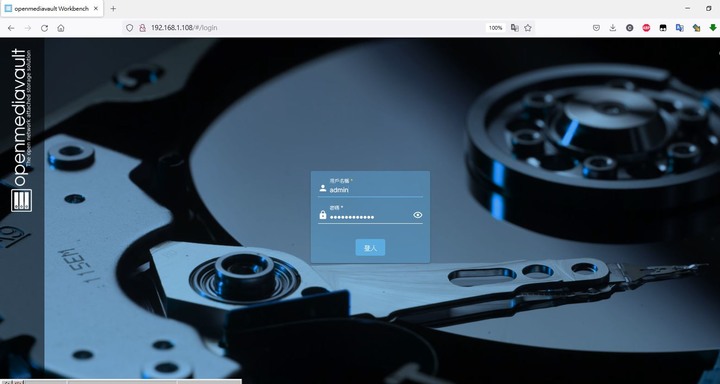Click the black square extension icon
This screenshot has height=384, width=720.
pos(663,28)
